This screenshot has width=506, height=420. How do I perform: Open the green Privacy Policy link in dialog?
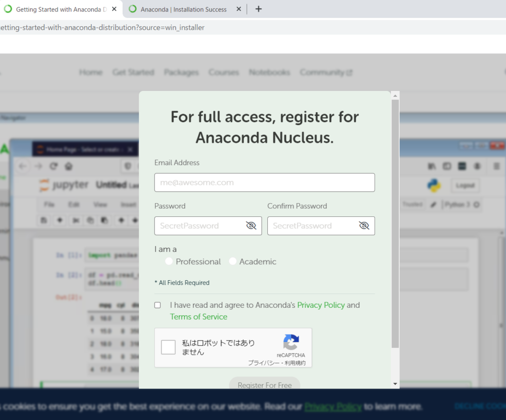pos(321,305)
